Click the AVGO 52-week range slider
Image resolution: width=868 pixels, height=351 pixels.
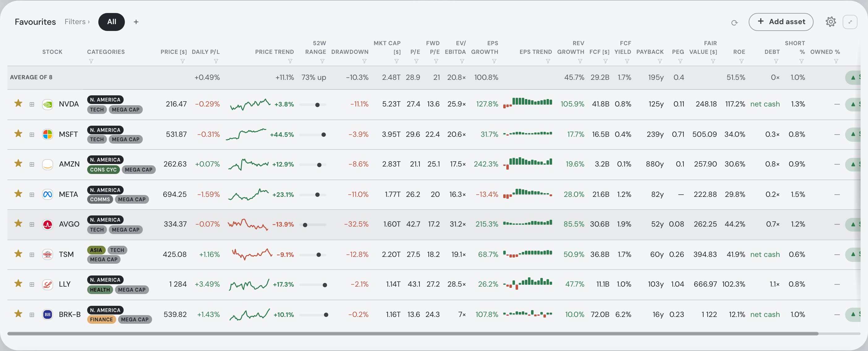coord(313,225)
